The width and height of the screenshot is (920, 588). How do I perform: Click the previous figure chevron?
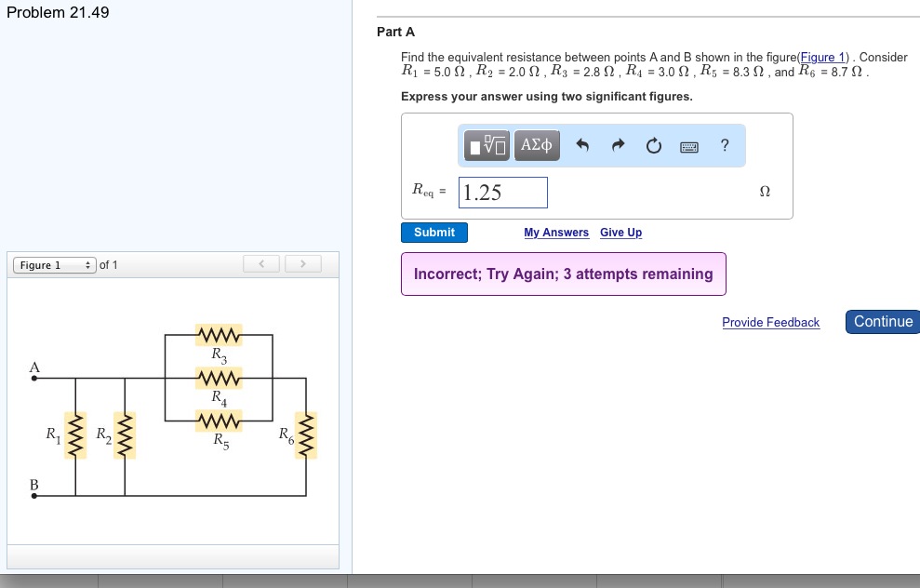[x=260, y=263]
